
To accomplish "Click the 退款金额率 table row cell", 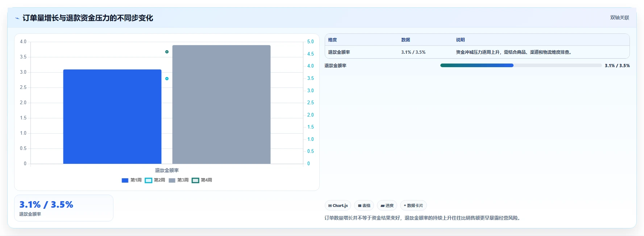I will click(339, 52).
